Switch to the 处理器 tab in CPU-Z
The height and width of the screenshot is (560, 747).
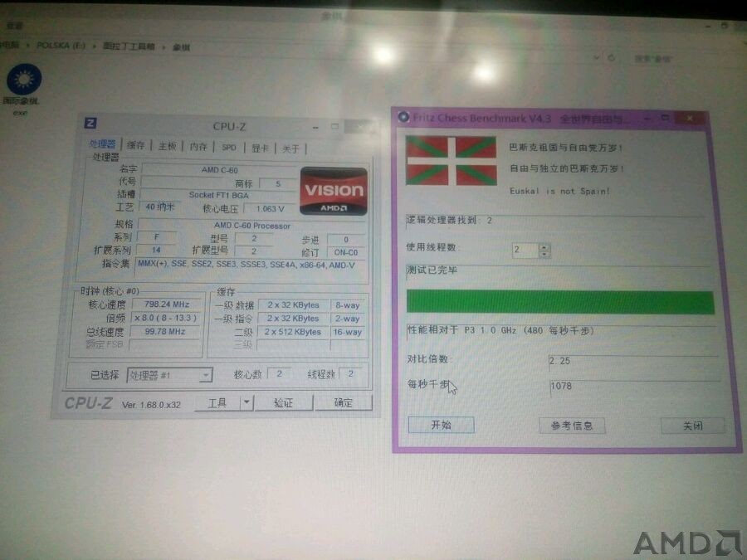[102, 144]
